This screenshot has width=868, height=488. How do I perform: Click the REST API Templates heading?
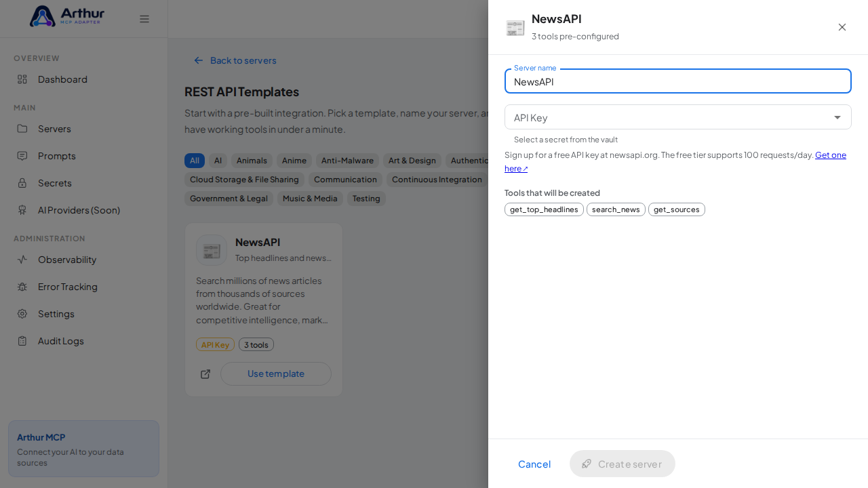coord(241,91)
